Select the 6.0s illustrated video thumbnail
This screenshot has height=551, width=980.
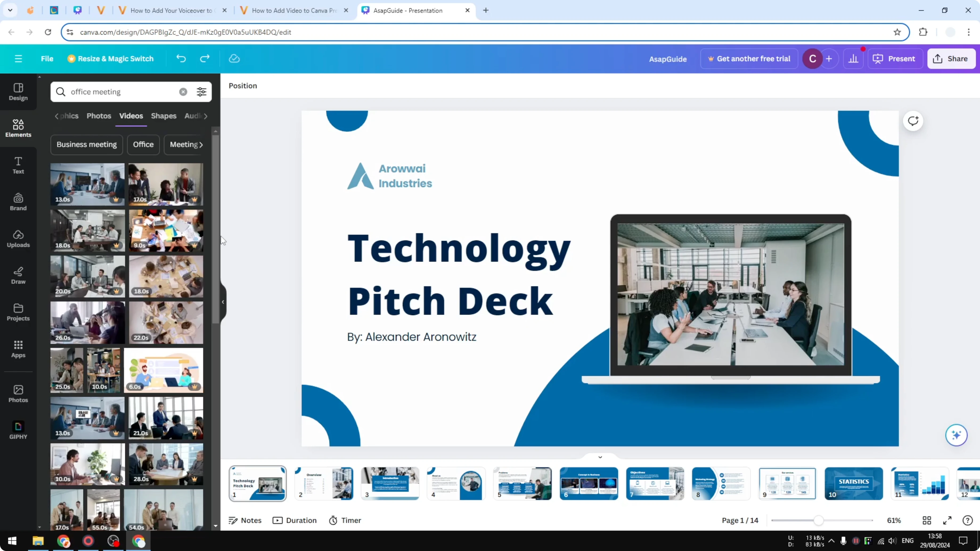click(164, 370)
